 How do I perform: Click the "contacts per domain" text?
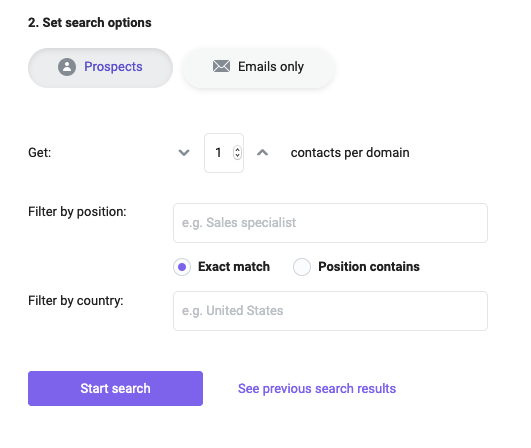pos(350,153)
